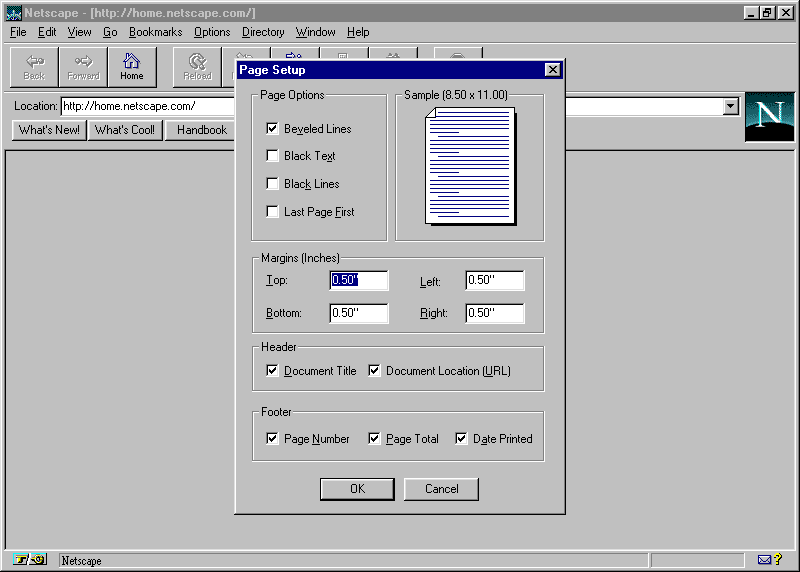
Task: Enable the Black Text option
Action: pyautogui.click(x=272, y=156)
